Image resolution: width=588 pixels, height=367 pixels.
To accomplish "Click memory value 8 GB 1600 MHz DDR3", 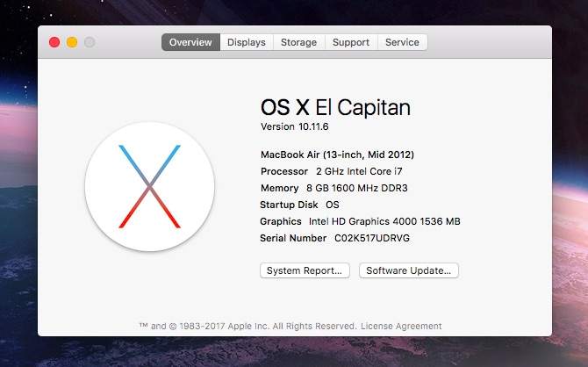I will 357,188.
